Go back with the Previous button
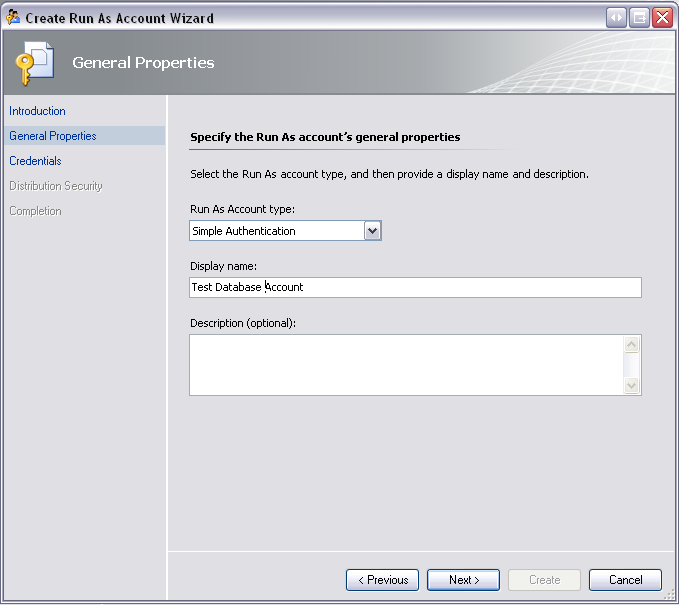The image size is (679, 605). 382,580
